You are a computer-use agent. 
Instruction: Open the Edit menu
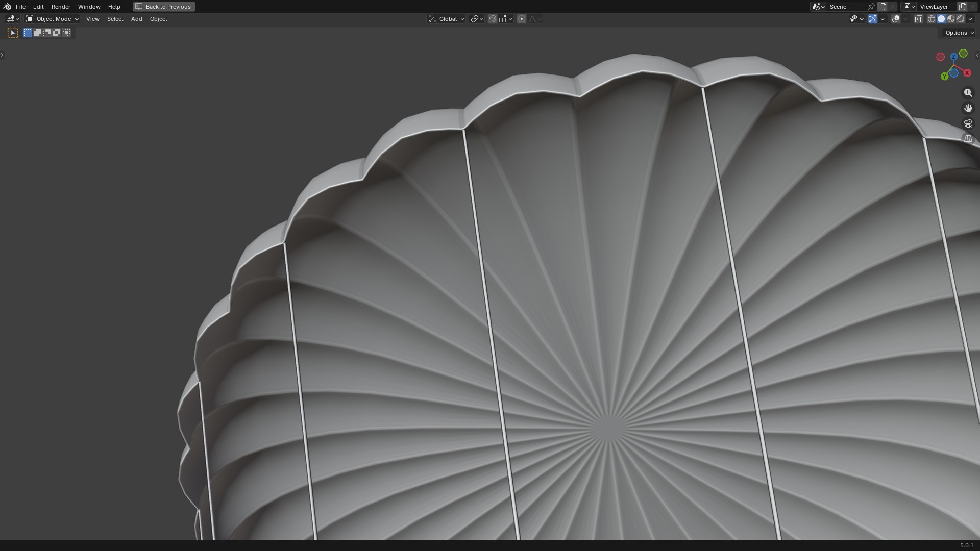pos(38,7)
